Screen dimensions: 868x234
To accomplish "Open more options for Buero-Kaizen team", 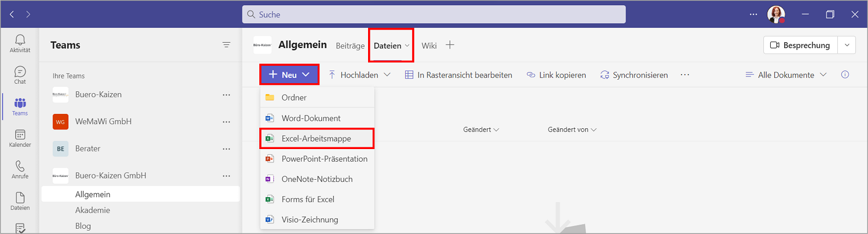I will coord(226,94).
